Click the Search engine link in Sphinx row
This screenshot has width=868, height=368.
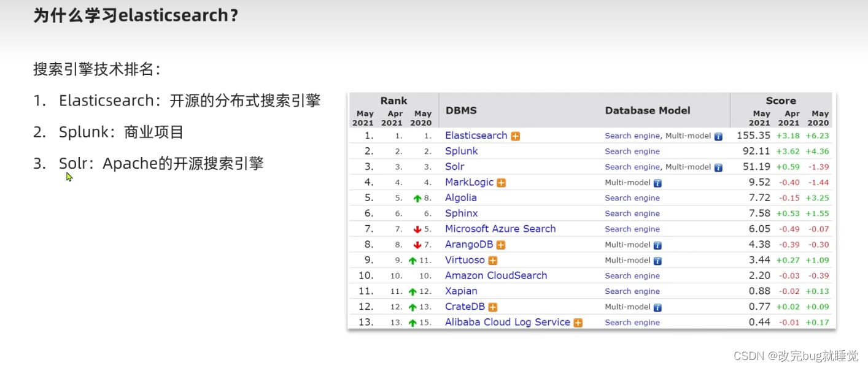point(632,213)
